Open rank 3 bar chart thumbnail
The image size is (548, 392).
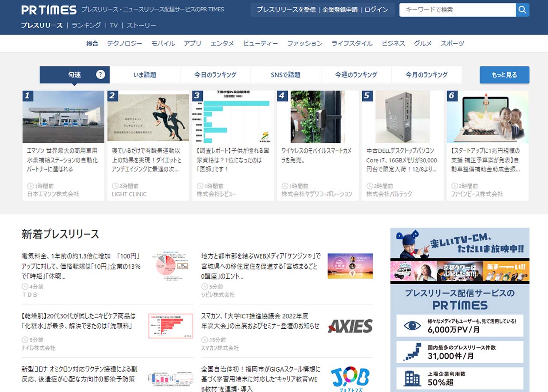coord(233,117)
